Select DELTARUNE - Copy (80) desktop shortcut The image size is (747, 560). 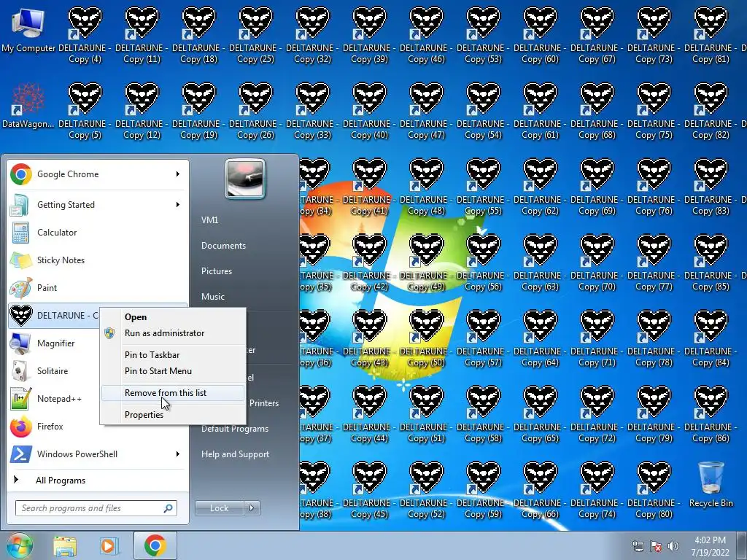click(654, 491)
